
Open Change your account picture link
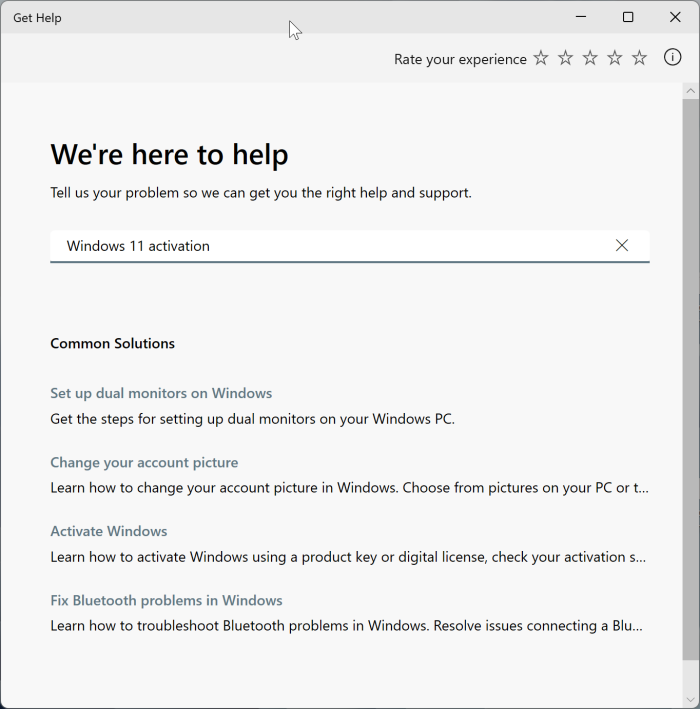(x=144, y=462)
